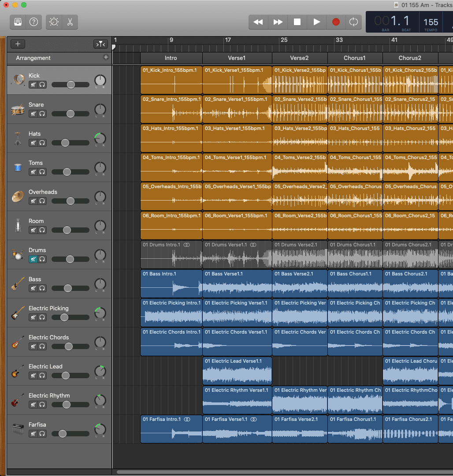The image size is (453, 476).
Task: Click the Quick Help question mark button
Action: [33, 22]
